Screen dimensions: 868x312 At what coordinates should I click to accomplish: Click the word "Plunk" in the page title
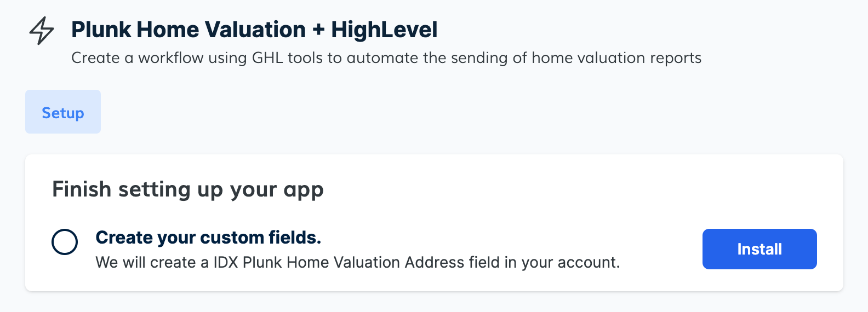point(101,30)
